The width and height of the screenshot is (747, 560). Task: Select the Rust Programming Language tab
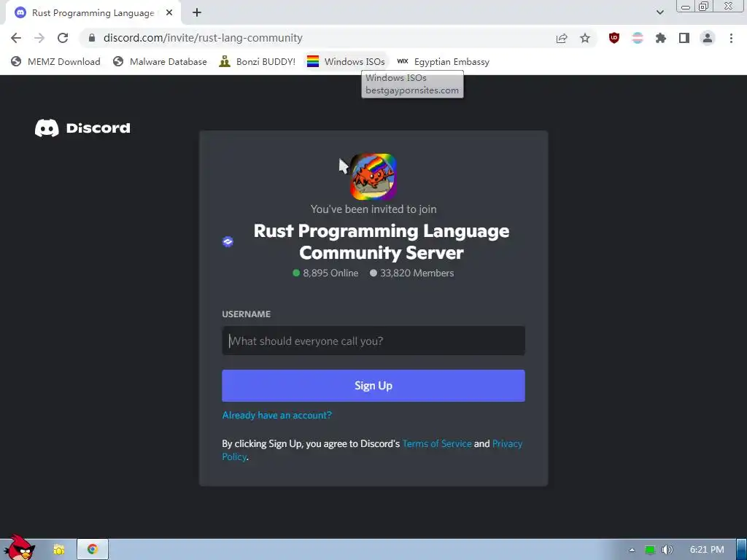93,13
